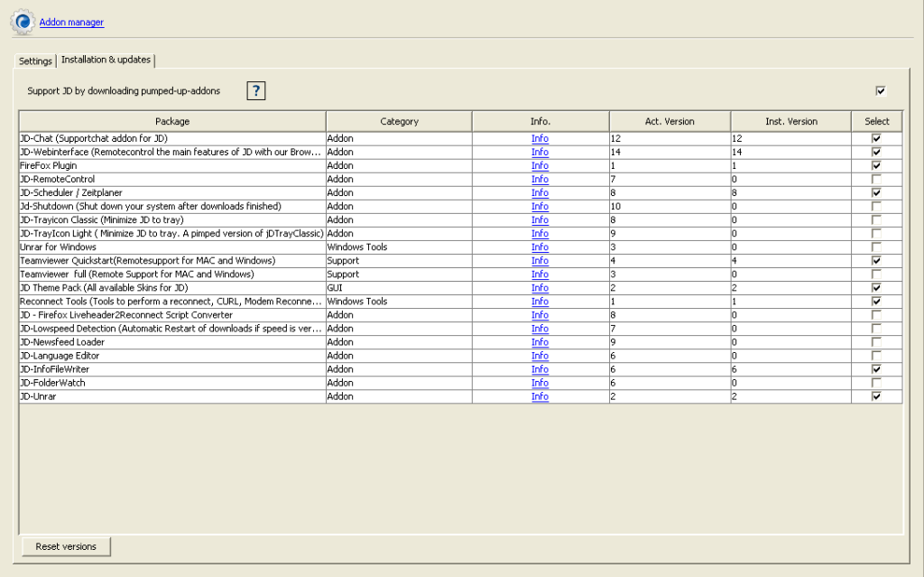
Task: Enable the JD-Lowspeed Detection checkbox
Action: (876, 329)
